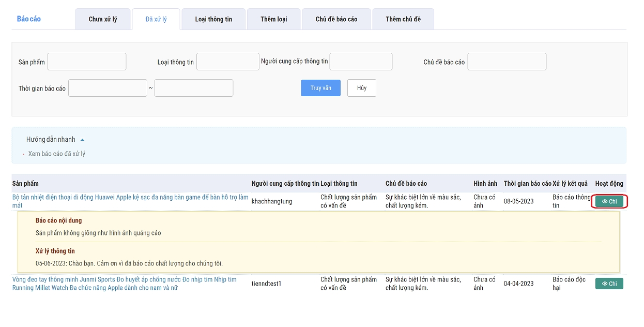
Task: Click the Hủy cancel button
Action: [361, 88]
